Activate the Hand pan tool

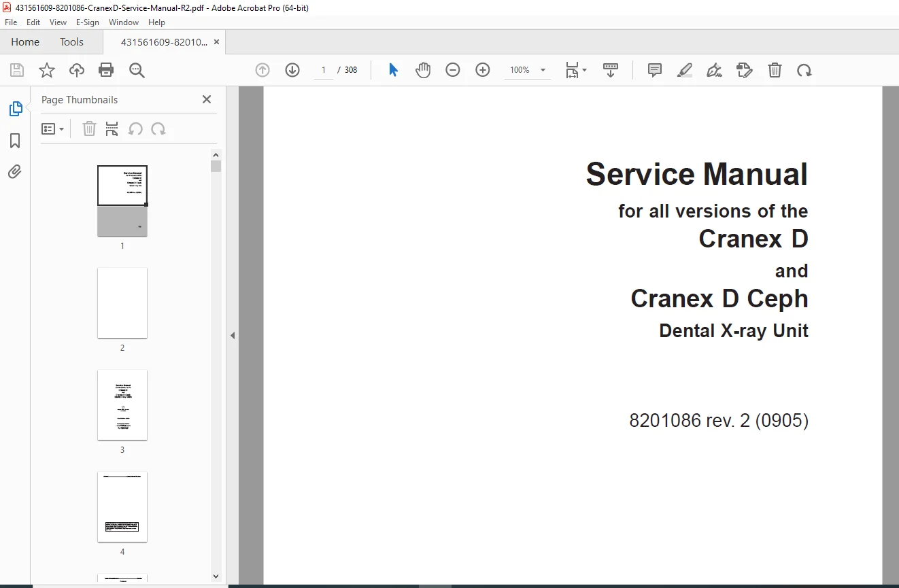[423, 70]
